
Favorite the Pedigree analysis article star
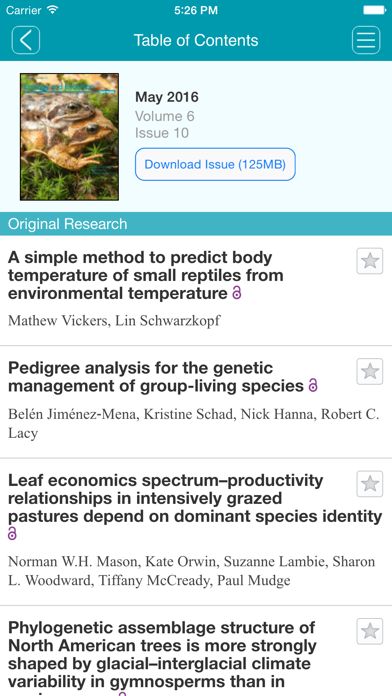pyautogui.click(x=369, y=371)
